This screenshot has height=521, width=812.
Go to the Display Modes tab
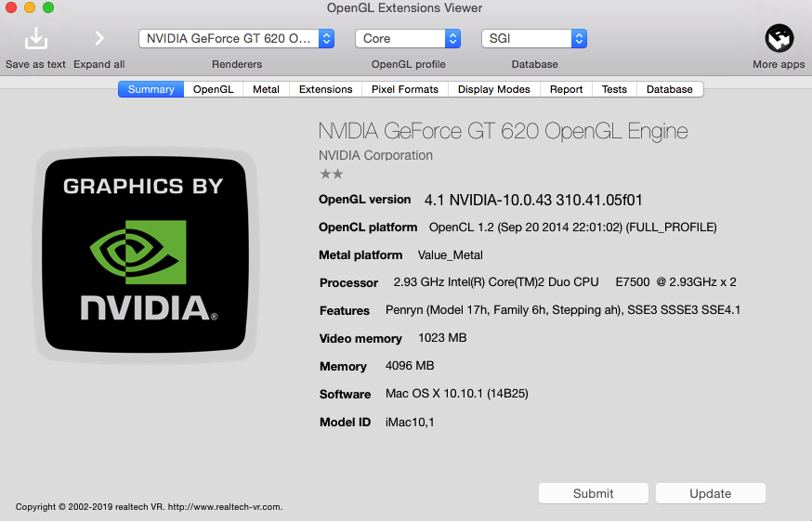pyautogui.click(x=494, y=89)
